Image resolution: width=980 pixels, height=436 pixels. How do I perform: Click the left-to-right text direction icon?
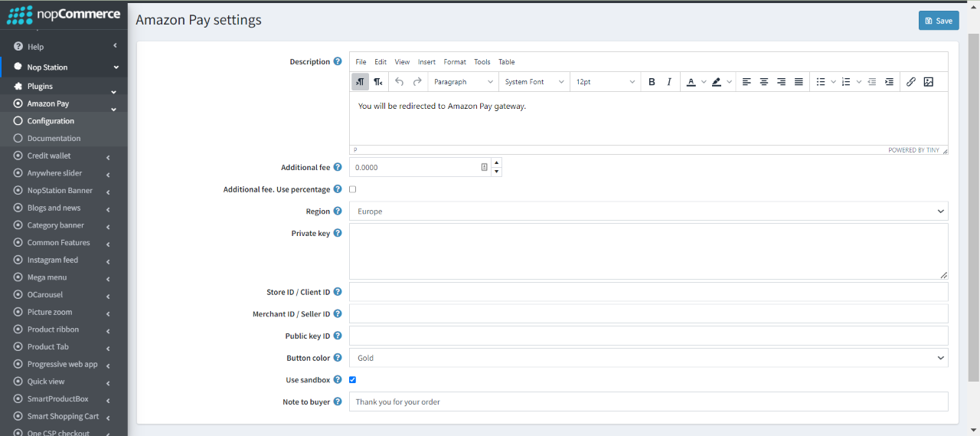point(361,82)
